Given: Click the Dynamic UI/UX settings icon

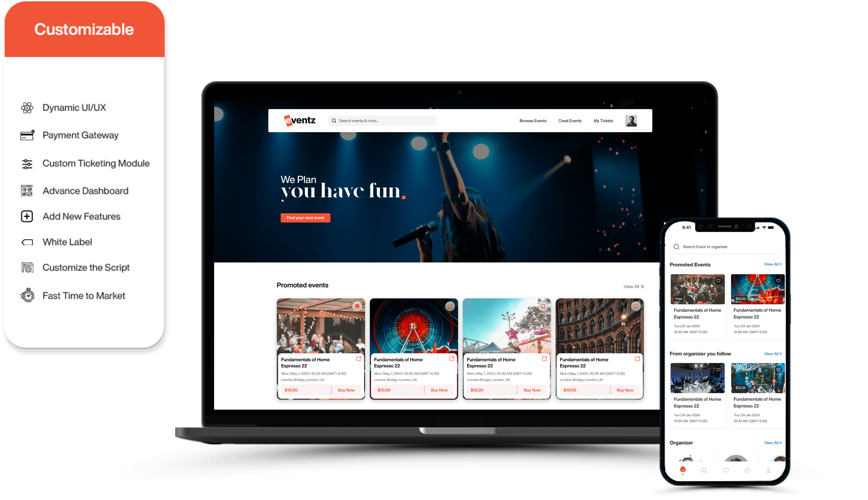Looking at the screenshot, I should click(27, 108).
